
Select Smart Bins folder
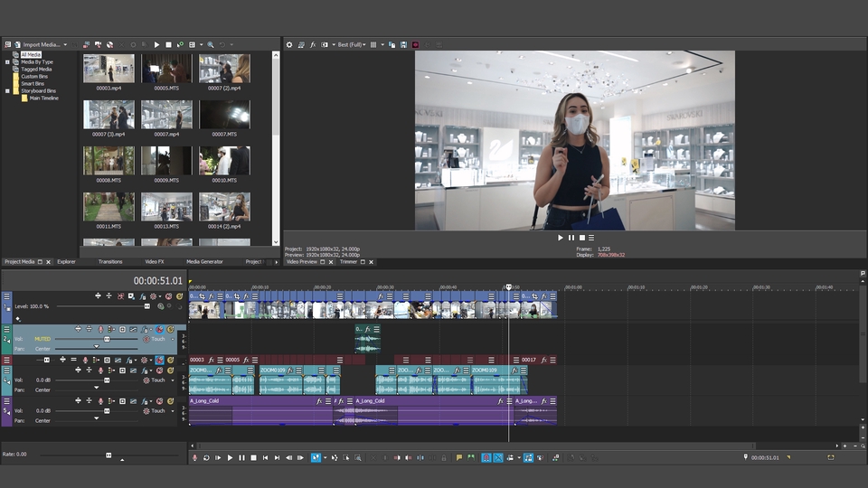33,83
